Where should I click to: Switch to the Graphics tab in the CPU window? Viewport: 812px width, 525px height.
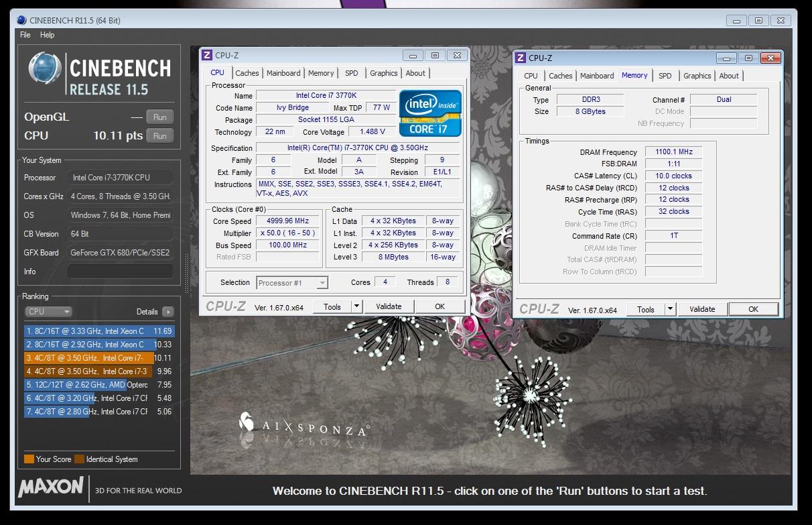(x=384, y=73)
